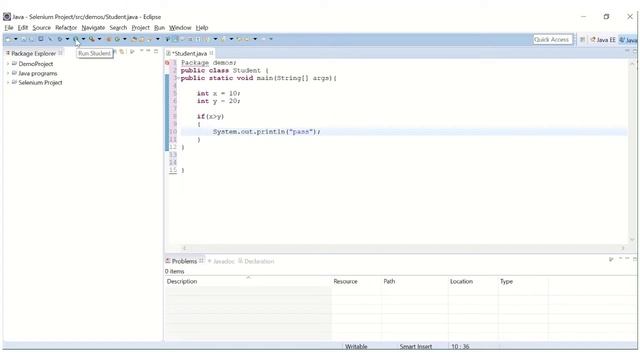
Task: Click the New Java Class icon
Action: point(117,39)
